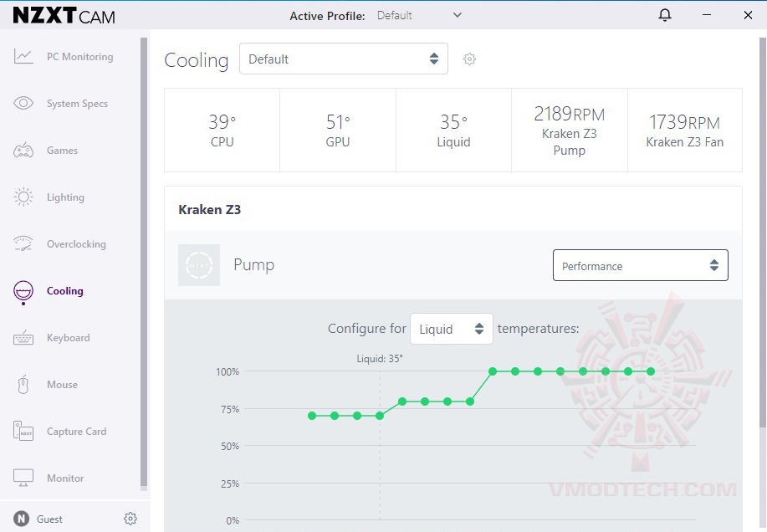Open the Games section

click(62, 150)
